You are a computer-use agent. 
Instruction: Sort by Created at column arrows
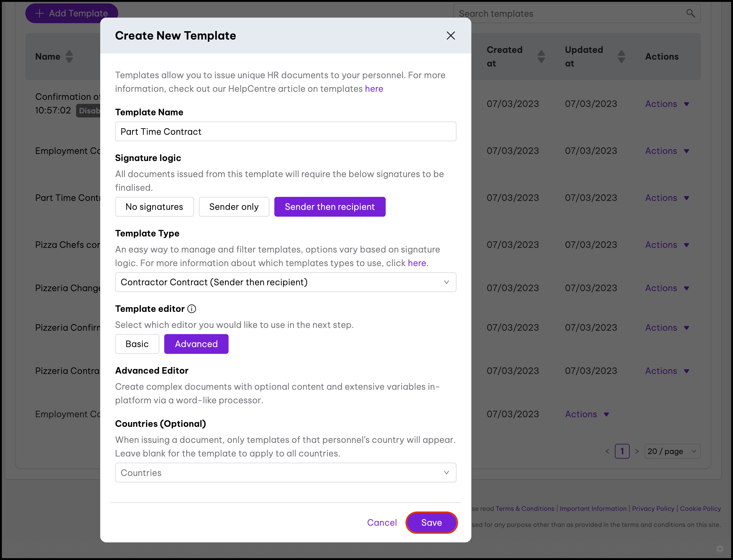541,57
